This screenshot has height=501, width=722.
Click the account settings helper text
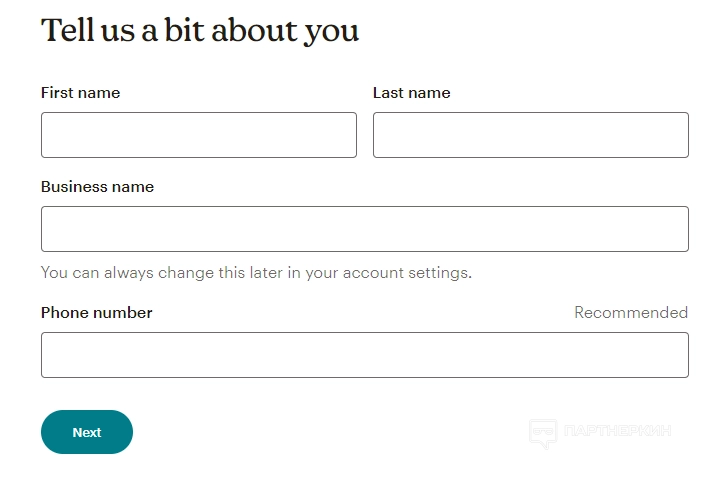click(x=256, y=272)
